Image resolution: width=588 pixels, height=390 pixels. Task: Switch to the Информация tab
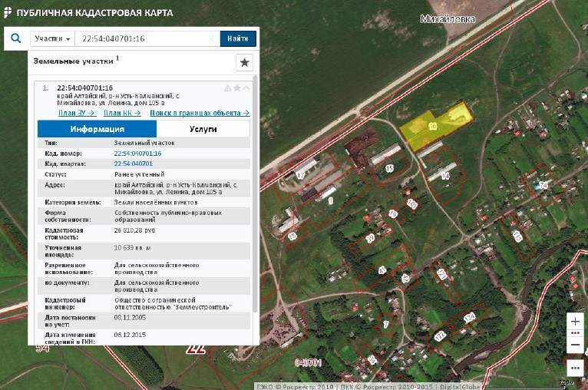tap(97, 129)
